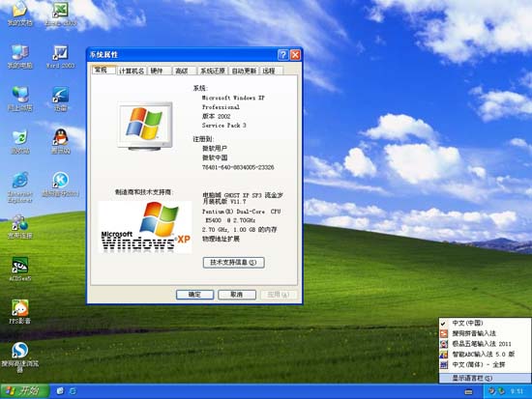Image resolution: width=532 pixels, height=399 pixels.
Task: Launch Internet Explorer from the quick launch bar
Action: (x=73, y=391)
